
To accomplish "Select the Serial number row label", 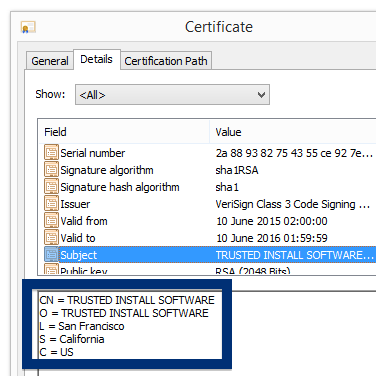I will pos(93,153).
